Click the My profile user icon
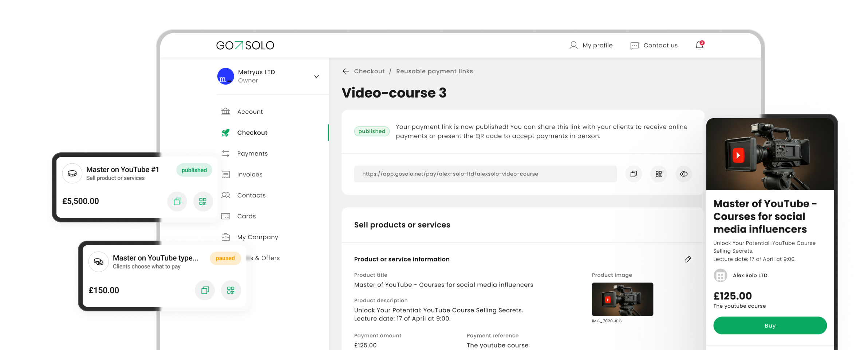Viewport: 868px width, 350px height. 573,45
